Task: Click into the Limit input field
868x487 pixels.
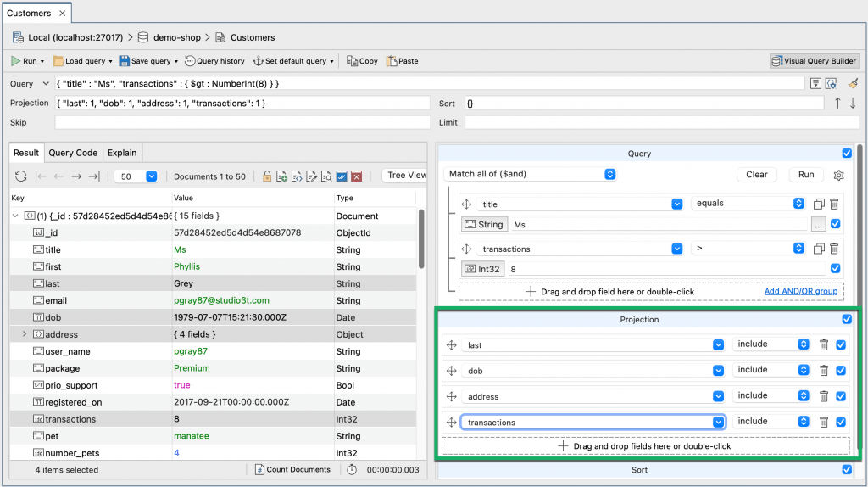Action: pos(661,123)
